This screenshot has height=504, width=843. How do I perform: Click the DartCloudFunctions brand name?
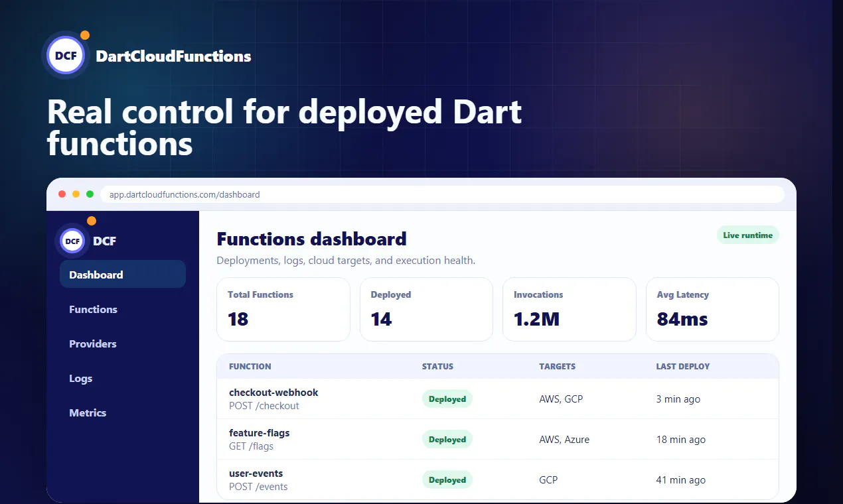pyautogui.click(x=173, y=56)
